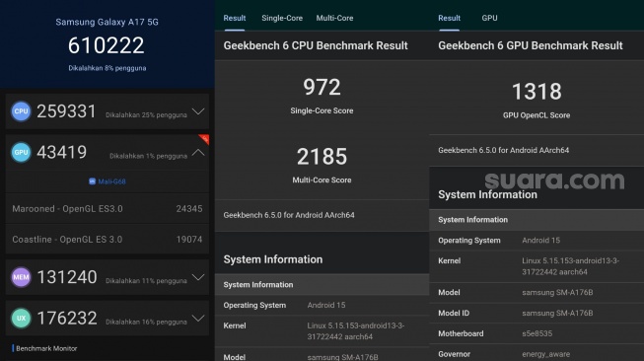Click the Mali-G68 chip icon
This screenshot has width=644, height=361.
click(x=93, y=181)
